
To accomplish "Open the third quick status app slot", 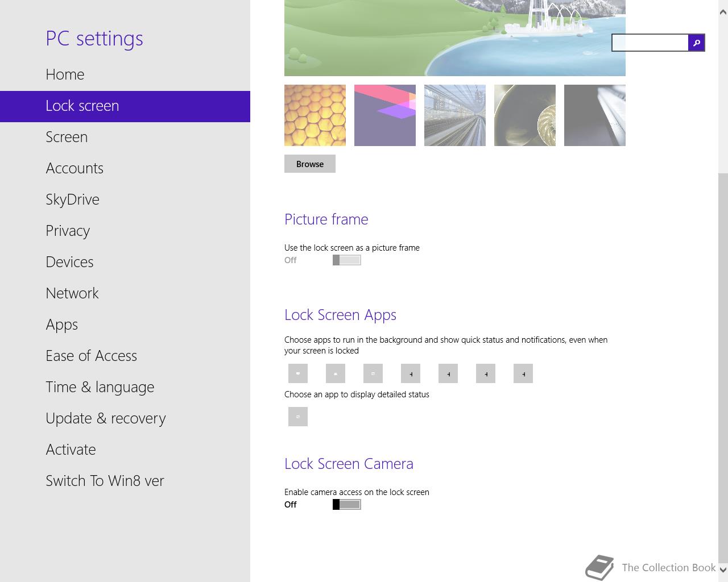I will [373, 373].
